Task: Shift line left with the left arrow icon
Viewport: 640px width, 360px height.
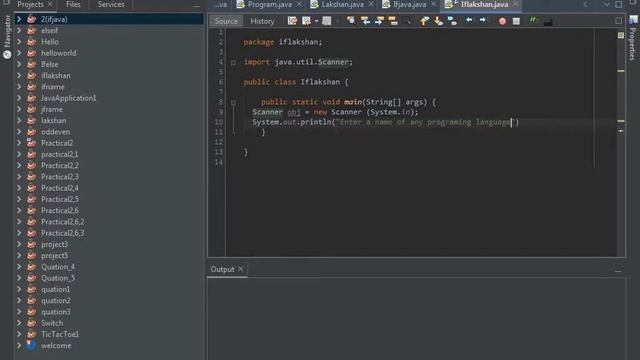Action: pos(469,20)
